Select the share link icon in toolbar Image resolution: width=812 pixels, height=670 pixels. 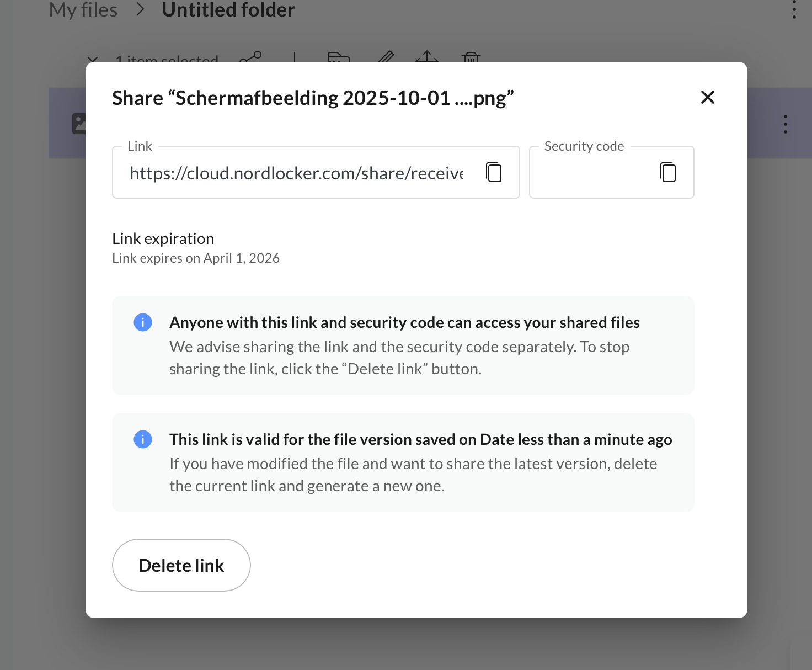[x=251, y=60]
